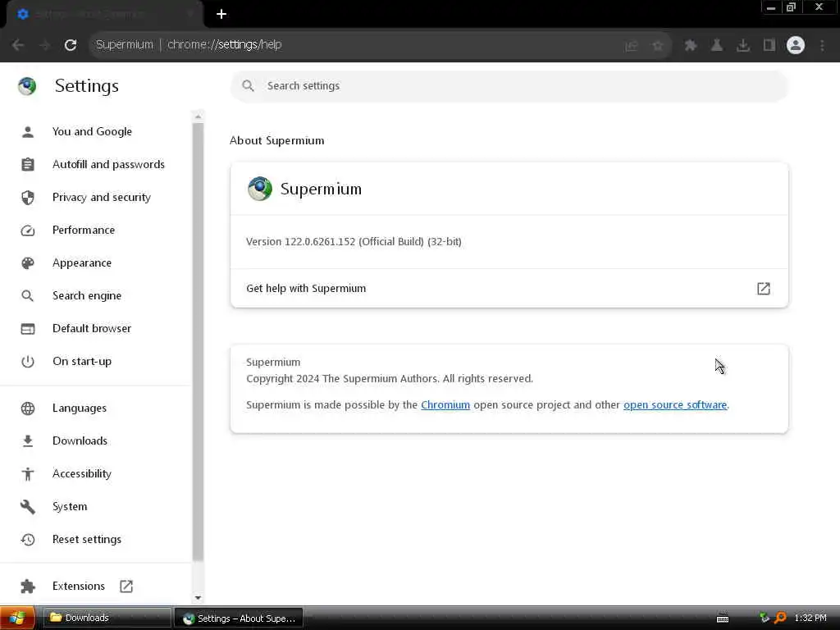
Task: Go back using the browser back arrow
Action: pos(18,45)
